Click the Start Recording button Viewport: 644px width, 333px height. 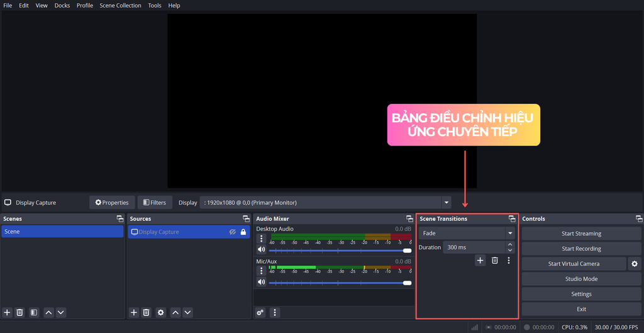(581, 249)
